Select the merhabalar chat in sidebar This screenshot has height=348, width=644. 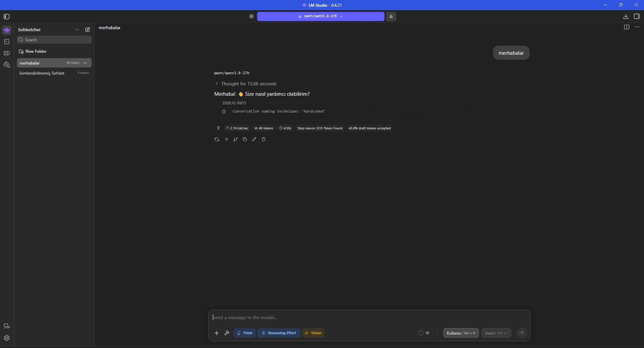click(x=54, y=63)
